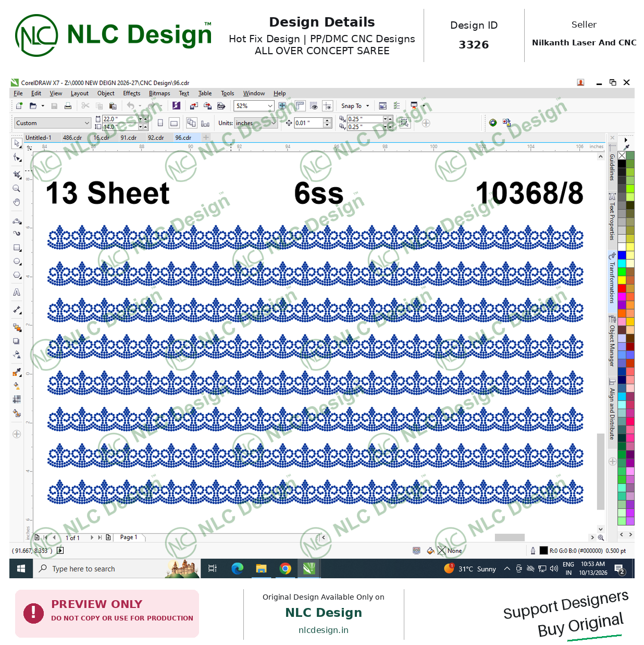Image resolution: width=644 pixels, height=645 pixels.
Task: Toggle apply layout to all pages
Action: coord(191,123)
